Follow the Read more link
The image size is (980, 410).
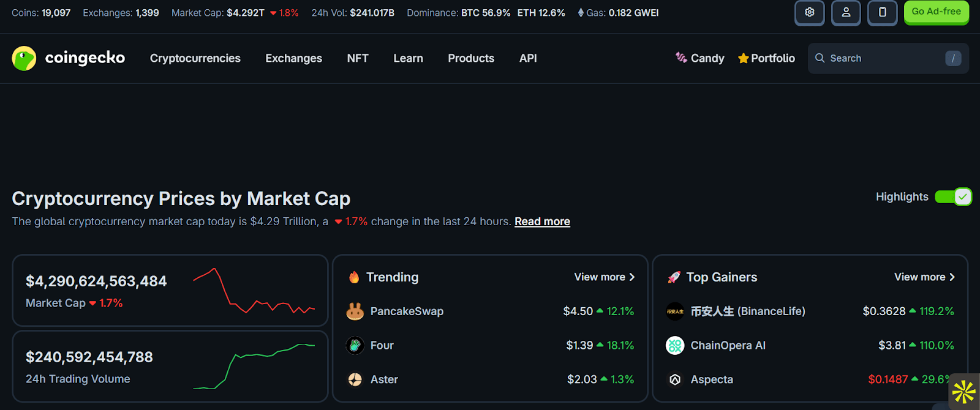click(x=542, y=222)
